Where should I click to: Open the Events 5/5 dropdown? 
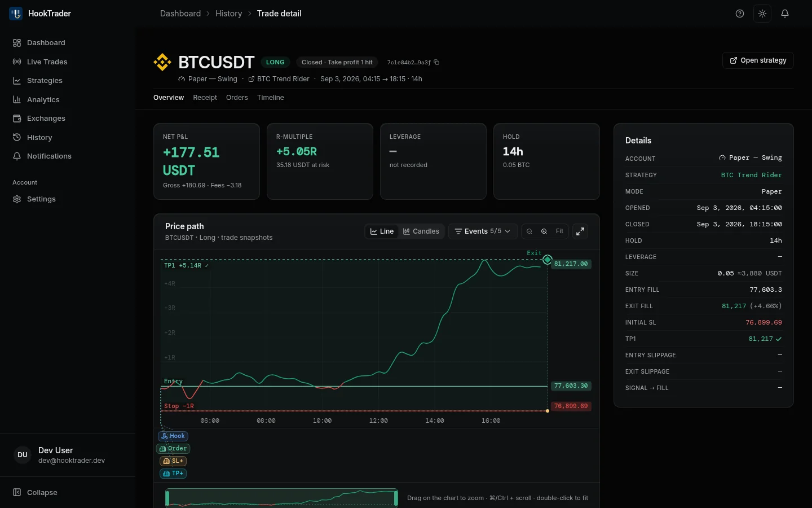[483, 231]
